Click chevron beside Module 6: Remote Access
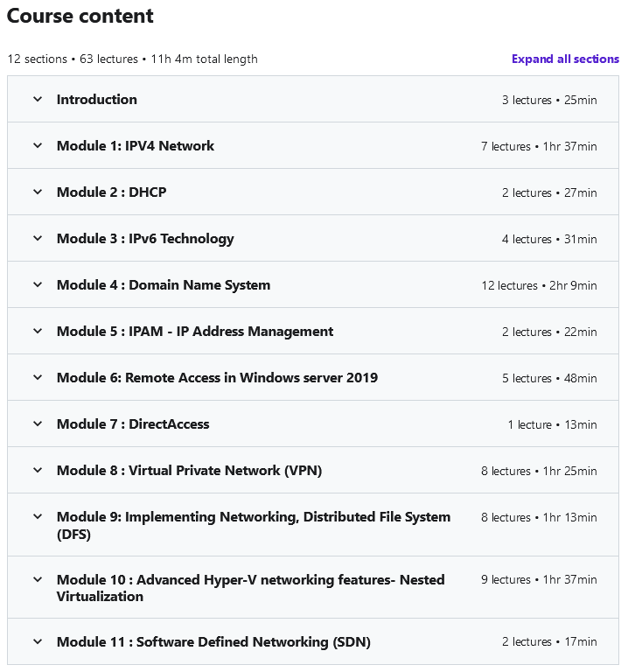This screenshot has height=672, width=628. (x=38, y=378)
